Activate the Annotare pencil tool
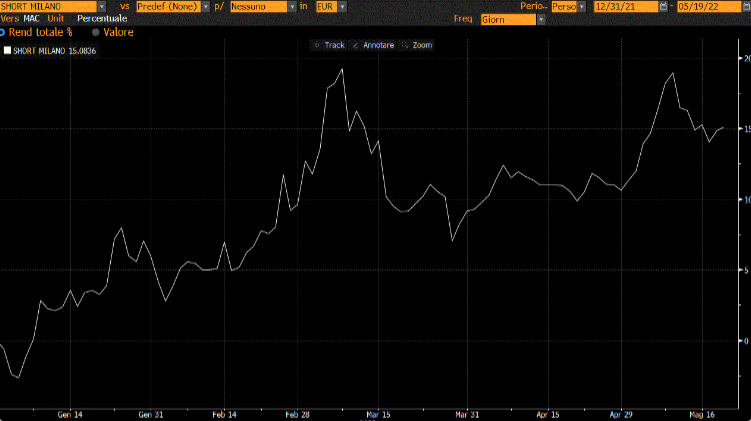The image size is (751, 421). (x=372, y=45)
